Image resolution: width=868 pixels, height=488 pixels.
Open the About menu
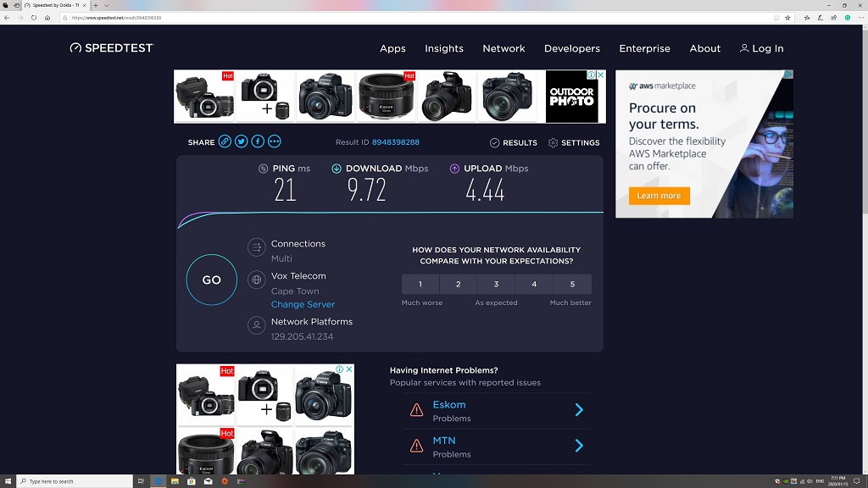point(704,48)
